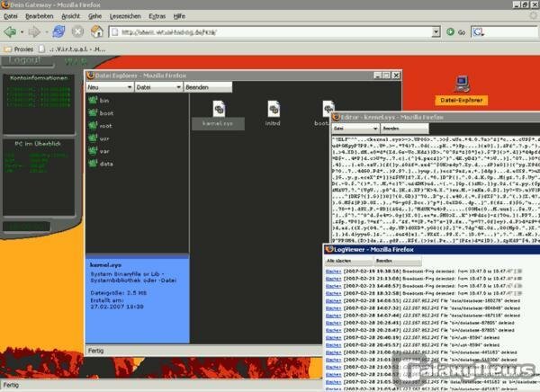Open the var folder

(99, 151)
